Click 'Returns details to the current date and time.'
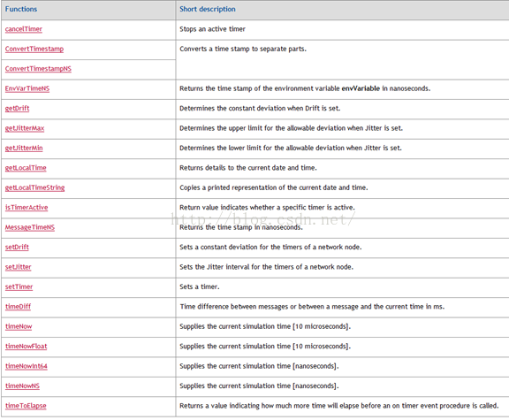Image resolution: width=509 pixels, height=420 pixels. tap(248, 168)
